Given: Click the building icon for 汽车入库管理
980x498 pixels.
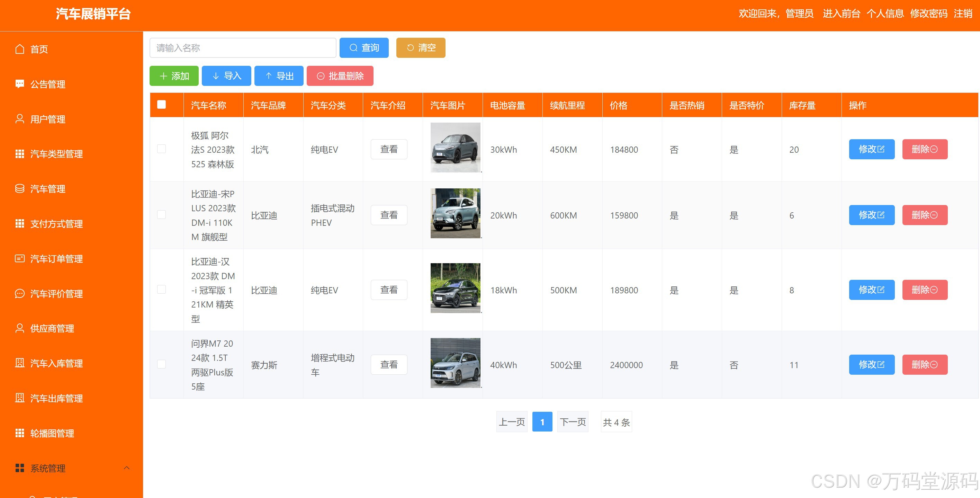Looking at the screenshot, I should (x=20, y=363).
